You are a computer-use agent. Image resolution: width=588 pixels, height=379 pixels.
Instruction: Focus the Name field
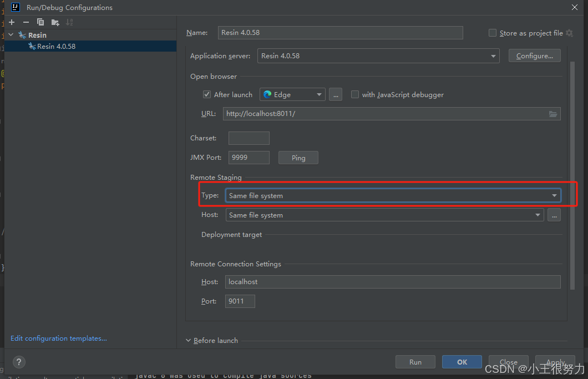pos(340,33)
